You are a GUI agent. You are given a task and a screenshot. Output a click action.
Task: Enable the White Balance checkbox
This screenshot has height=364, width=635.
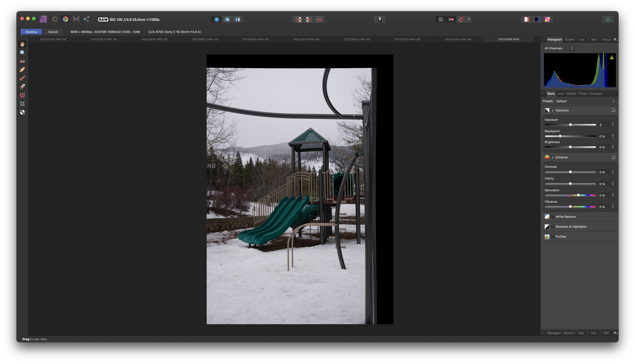click(553, 217)
